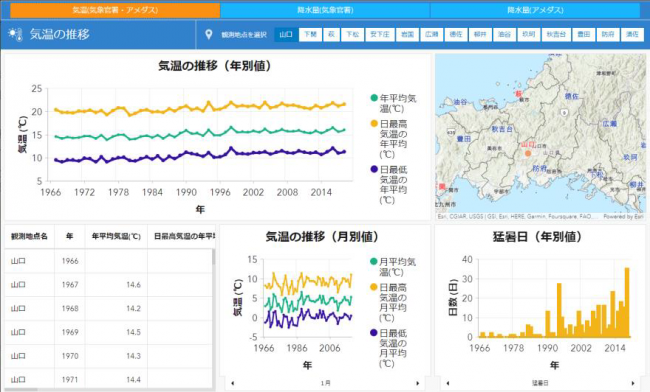Toggle 日最低気温の月平均 purple legend entry
Screen dimensions: 650x392
click(x=388, y=348)
